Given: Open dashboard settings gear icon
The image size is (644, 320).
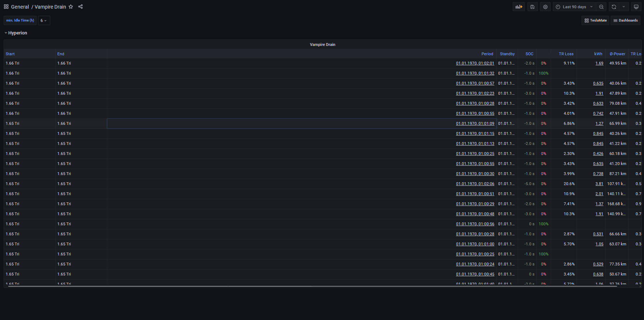Looking at the screenshot, I should [545, 7].
